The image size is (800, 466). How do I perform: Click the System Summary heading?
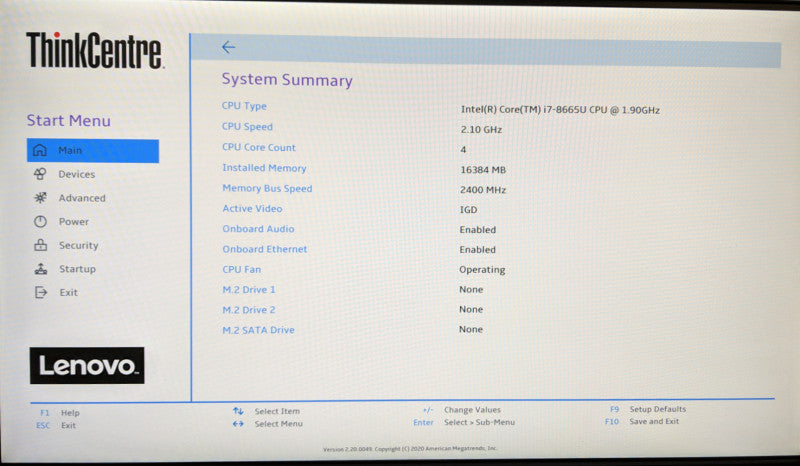tap(287, 80)
